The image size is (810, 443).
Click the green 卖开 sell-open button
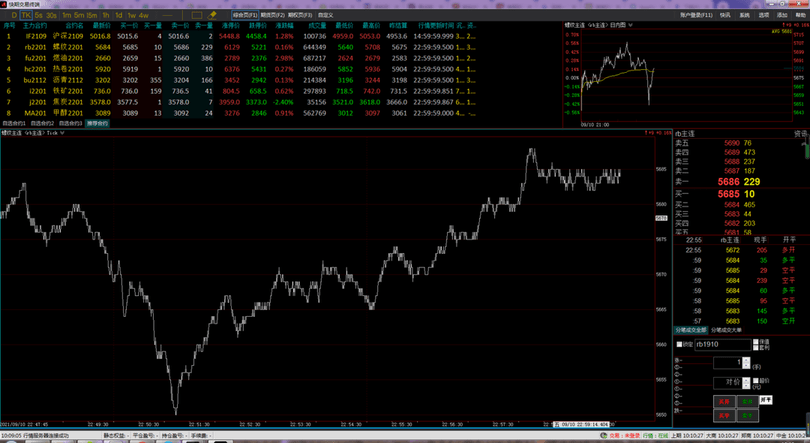747,401
